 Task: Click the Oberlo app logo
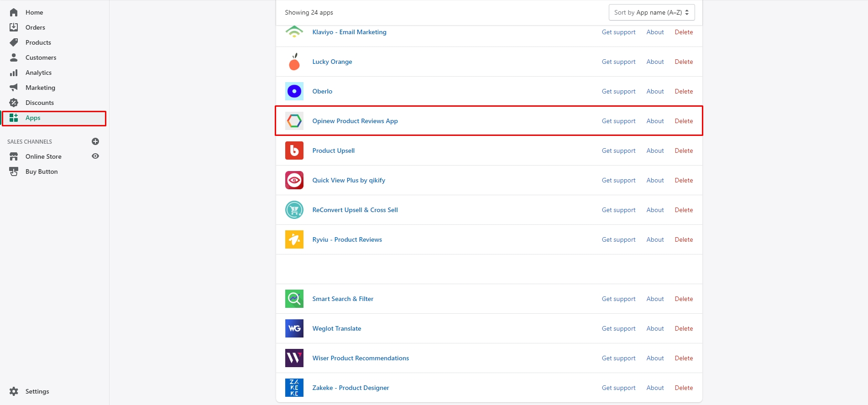[294, 91]
